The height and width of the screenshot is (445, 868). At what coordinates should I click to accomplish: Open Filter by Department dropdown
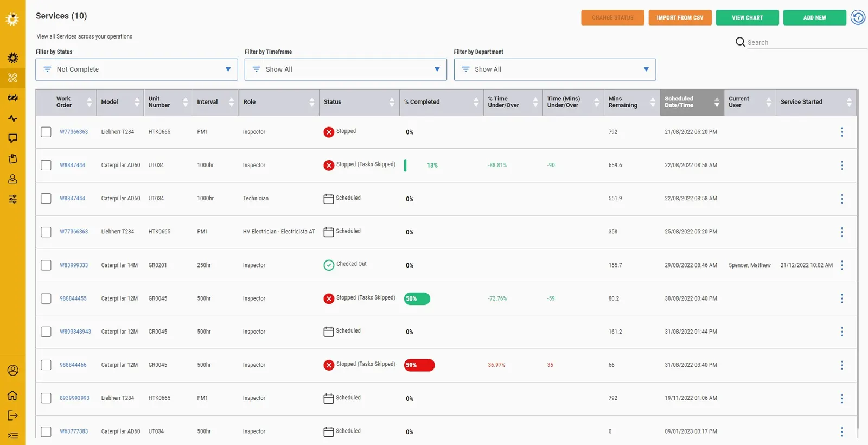555,69
